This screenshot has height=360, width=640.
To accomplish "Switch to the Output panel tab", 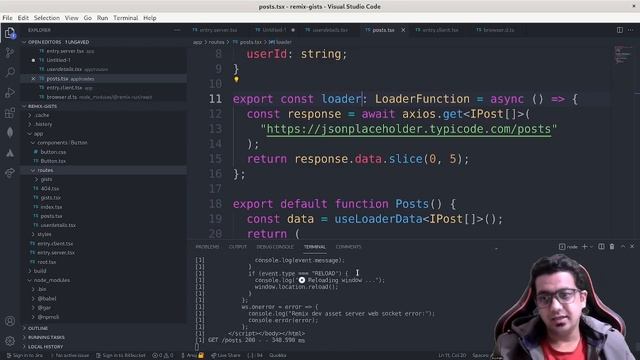I will pyautogui.click(x=238, y=247).
